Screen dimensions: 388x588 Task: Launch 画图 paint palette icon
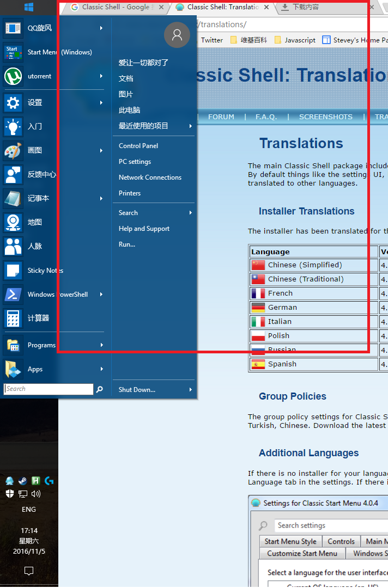pos(13,150)
